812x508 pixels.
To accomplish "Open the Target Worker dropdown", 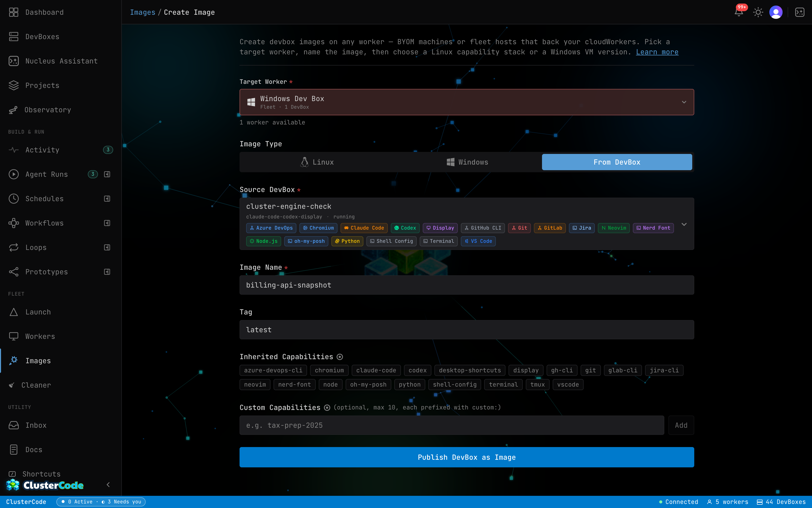I will click(x=467, y=102).
